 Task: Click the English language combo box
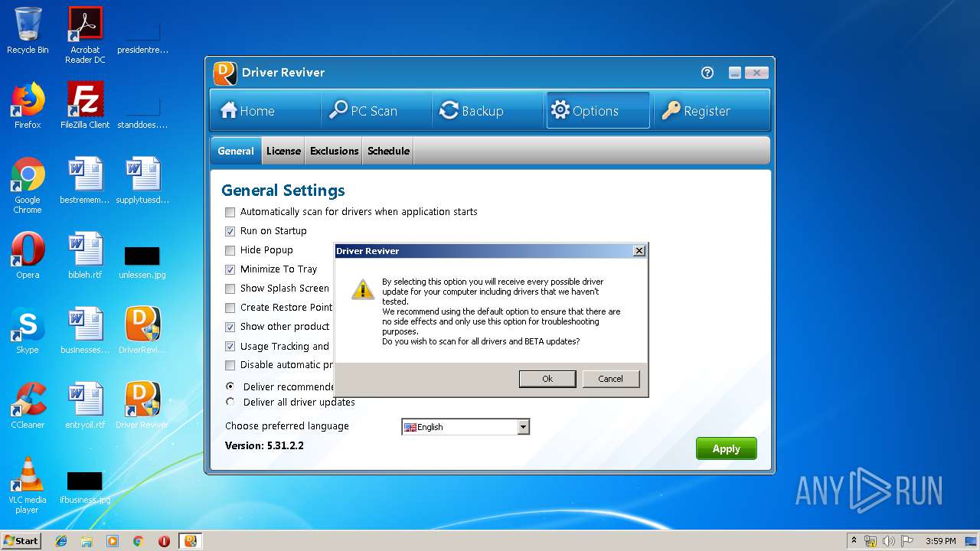pyautogui.click(x=465, y=427)
